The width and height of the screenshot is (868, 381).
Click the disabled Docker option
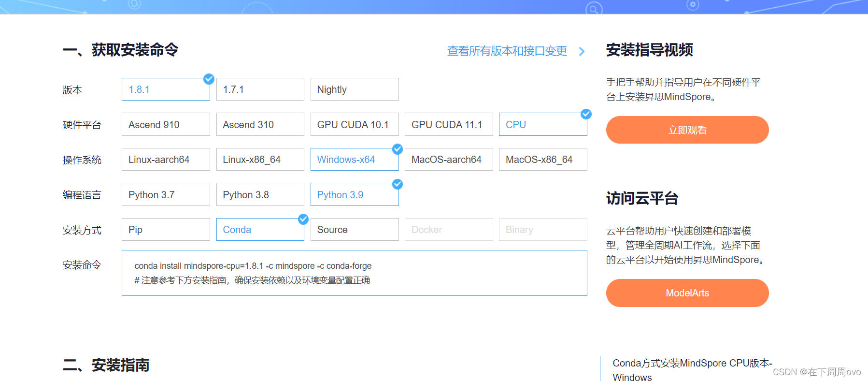pyautogui.click(x=449, y=230)
